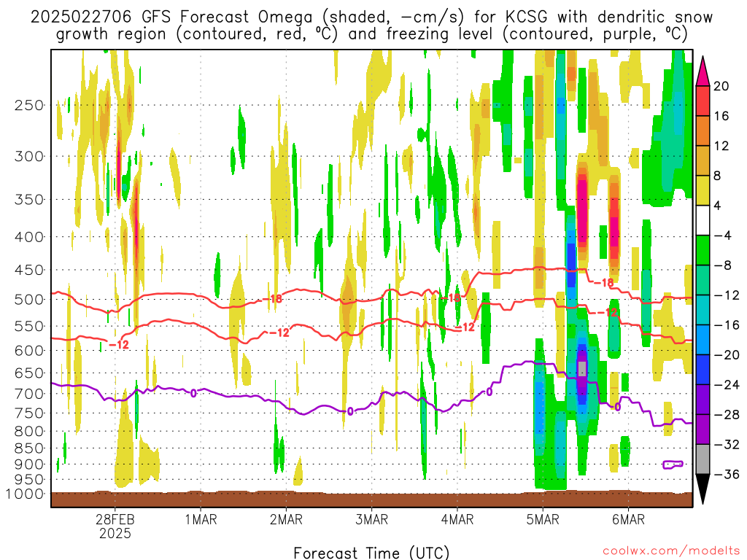Click the purple 0 label near 3MAR
The width and height of the screenshot is (747, 560).
click(x=351, y=411)
